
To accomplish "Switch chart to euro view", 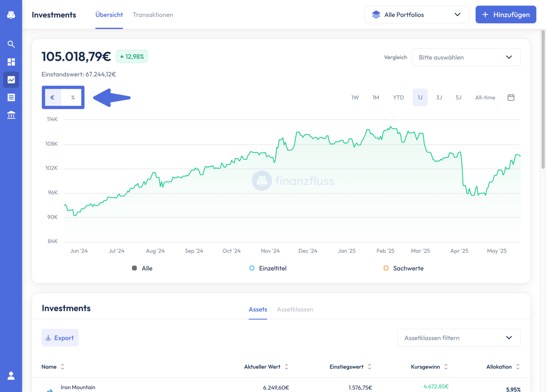I will pos(53,97).
